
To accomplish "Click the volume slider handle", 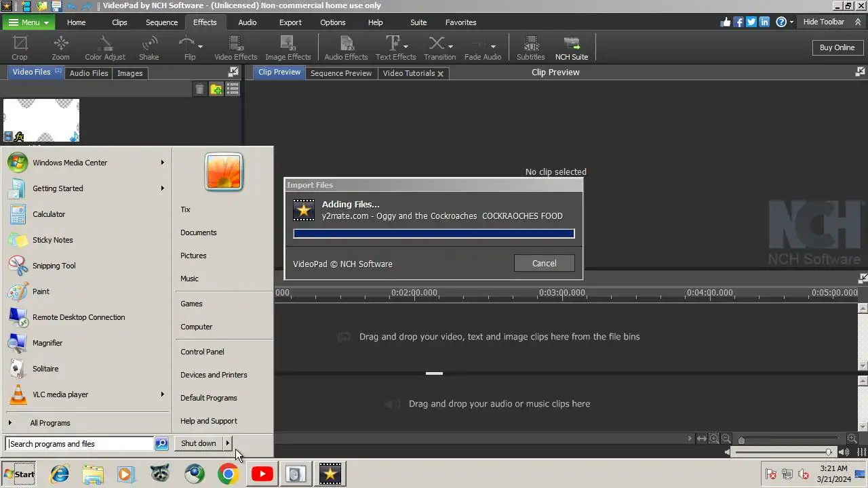I will tap(829, 452).
